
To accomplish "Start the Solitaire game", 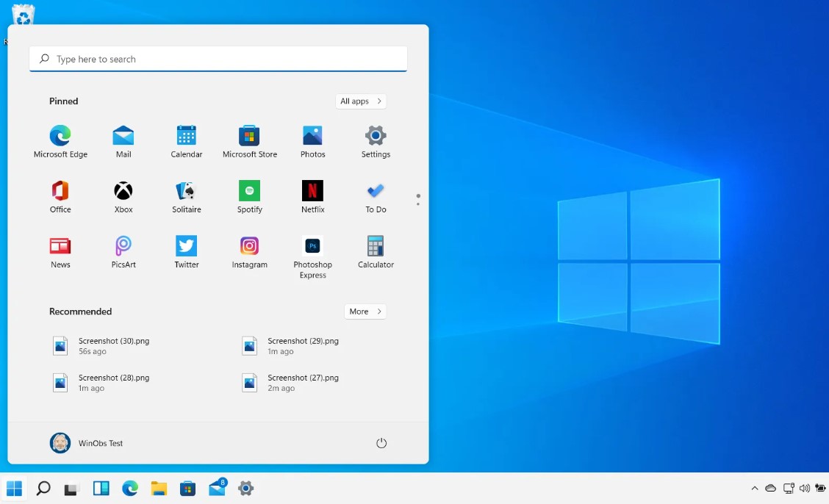I will coord(186,197).
